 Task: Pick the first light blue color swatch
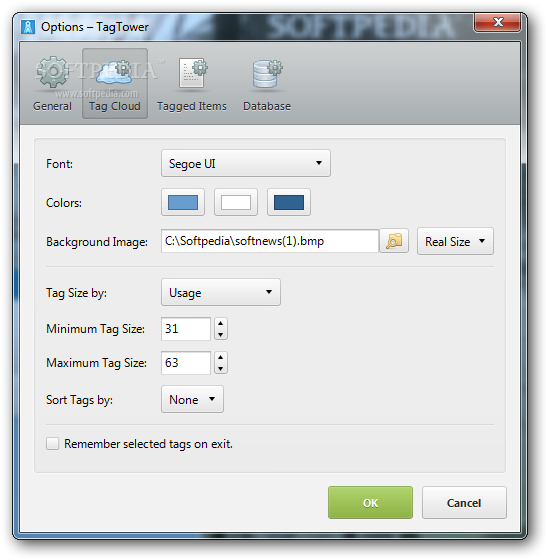[183, 202]
